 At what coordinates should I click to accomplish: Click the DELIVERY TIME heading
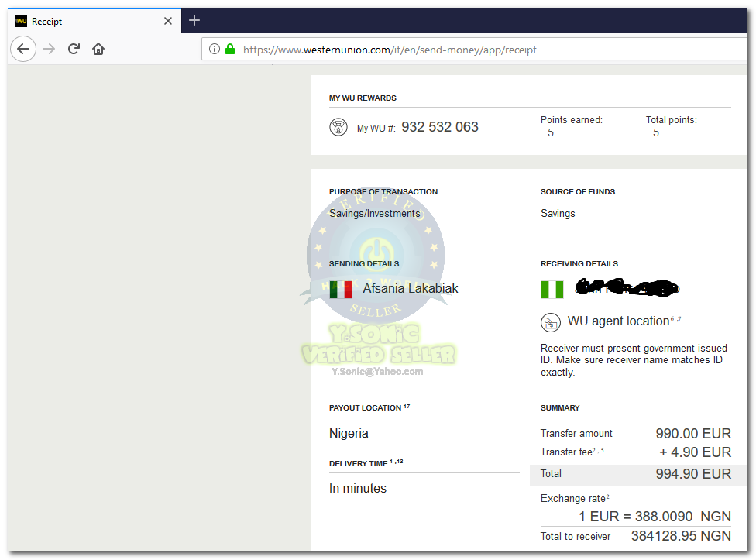point(366,463)
